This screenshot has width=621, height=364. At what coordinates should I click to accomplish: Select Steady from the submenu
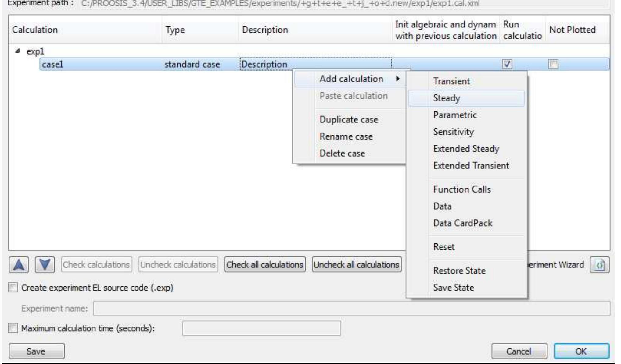pos(447,98)
